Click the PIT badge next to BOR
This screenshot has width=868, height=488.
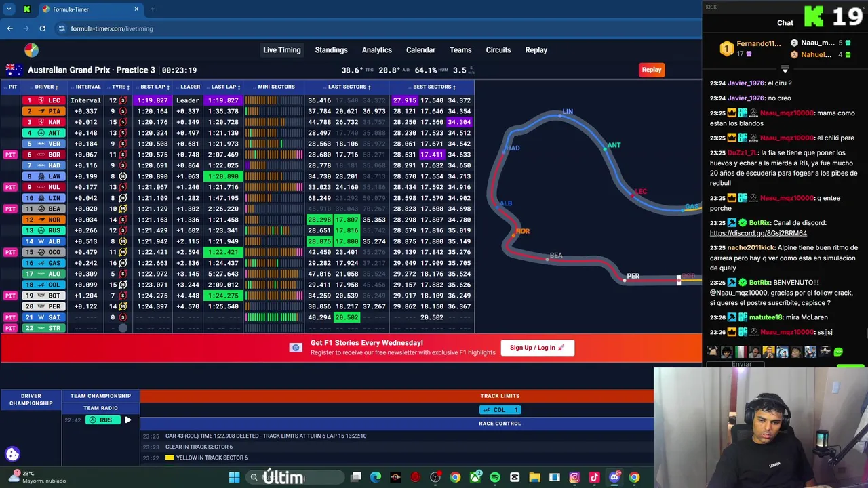click(x=10, y=155)
